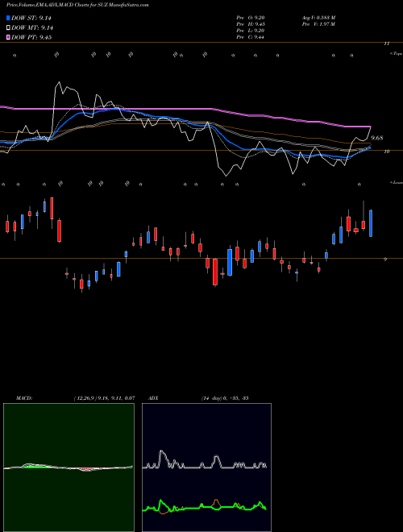Click the '<-Tops' label at right edge
The height and width of the screenshot is (532, 403).
(x=396, y=54)
